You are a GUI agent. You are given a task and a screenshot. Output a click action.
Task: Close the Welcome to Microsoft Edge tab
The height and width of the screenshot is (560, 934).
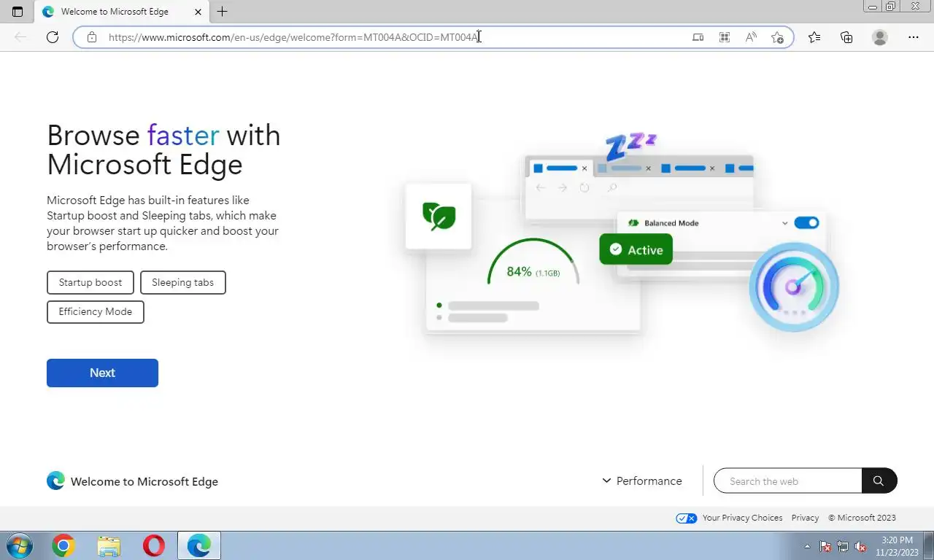click(x=199, y=12)
